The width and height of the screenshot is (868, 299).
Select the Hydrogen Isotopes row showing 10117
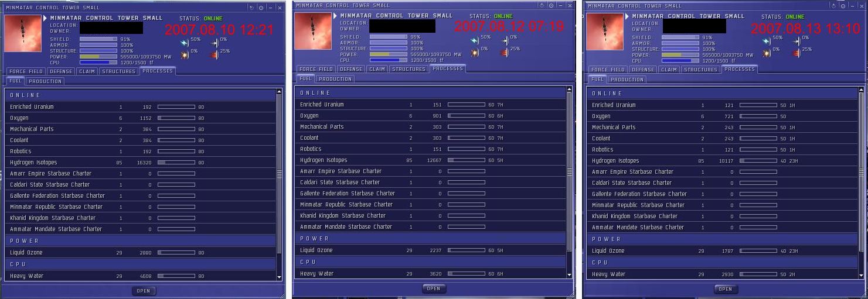pos(722,161)
